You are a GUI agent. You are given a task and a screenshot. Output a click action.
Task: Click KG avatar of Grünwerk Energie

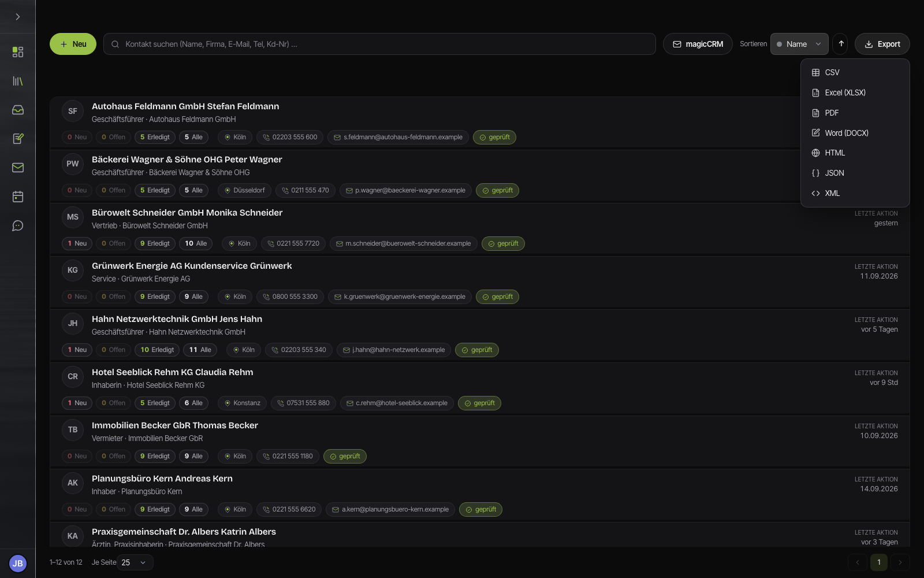click(73, 271)
